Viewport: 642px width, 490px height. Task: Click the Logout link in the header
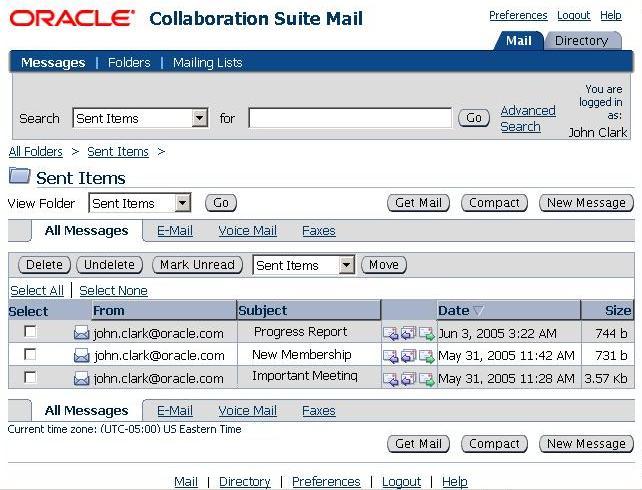point(574,16)
